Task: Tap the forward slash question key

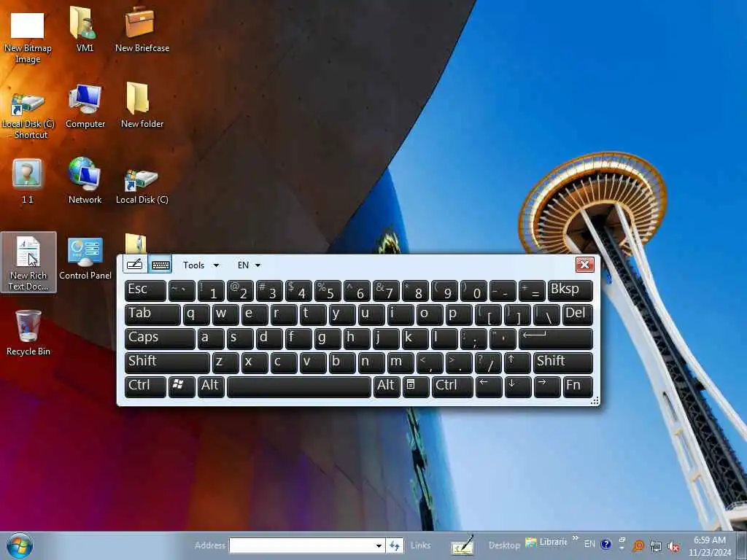Action: [488, 363]
